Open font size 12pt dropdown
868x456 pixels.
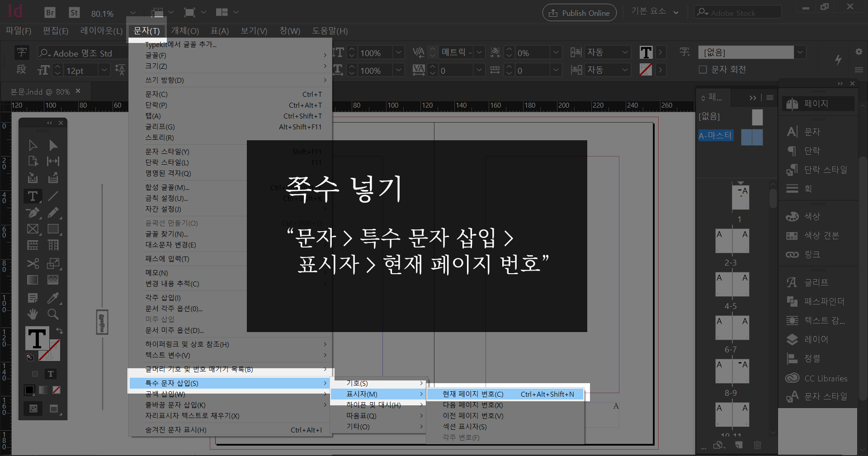(x=104, y=70)
